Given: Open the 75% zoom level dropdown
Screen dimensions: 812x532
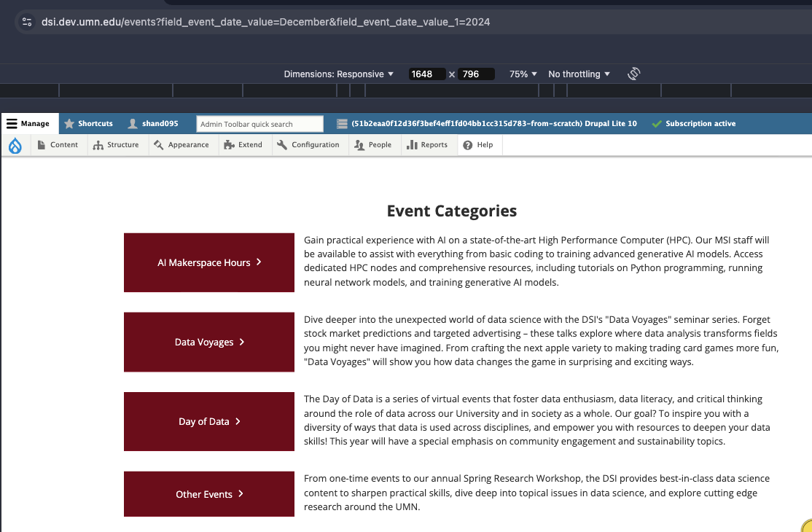Looking at the screenshot, I should (523, 74).
